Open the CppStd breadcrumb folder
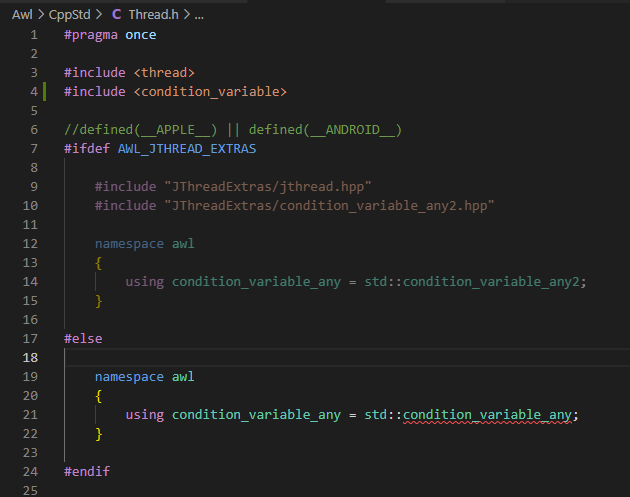This screenshot has width=630, height=497. (70, 15)
